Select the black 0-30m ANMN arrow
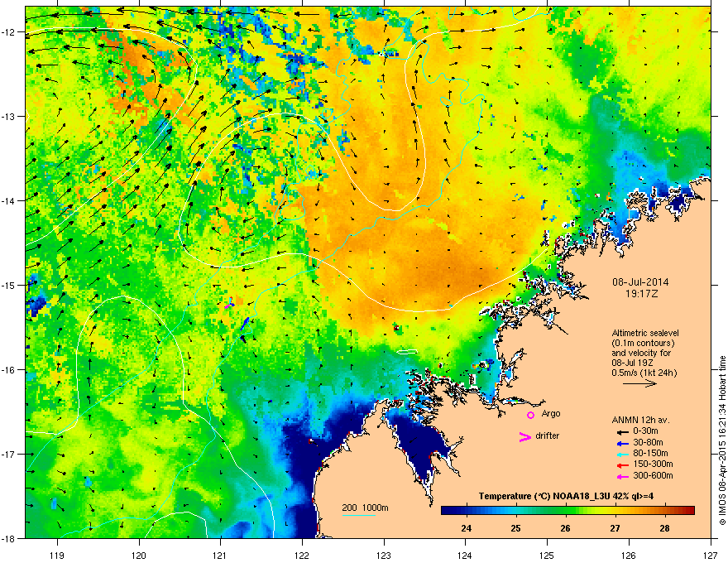728x563 pixels. tap(622, 431)
